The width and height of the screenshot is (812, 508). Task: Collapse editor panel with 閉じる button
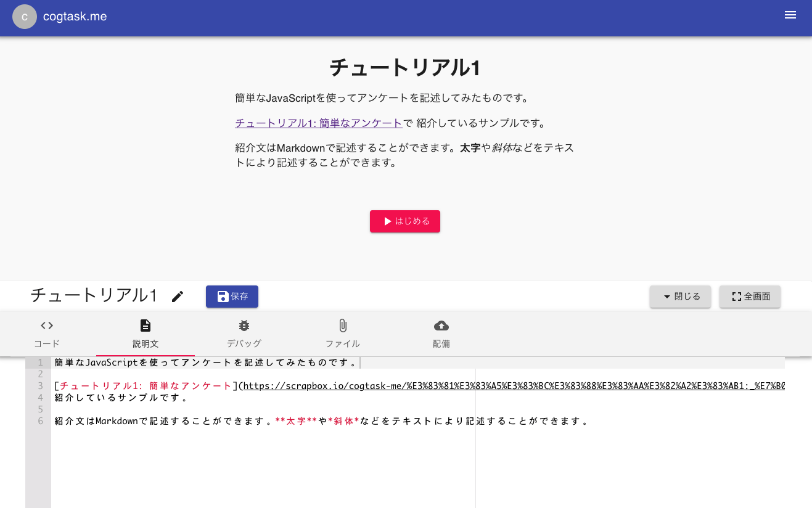pos(680,297)
